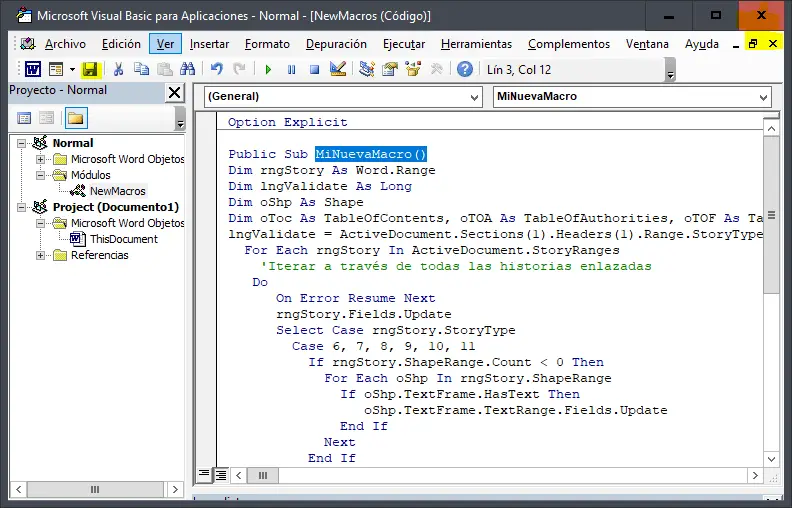Open the standard toolbar overflow options
792x508 pixels.
pos(670,70)
